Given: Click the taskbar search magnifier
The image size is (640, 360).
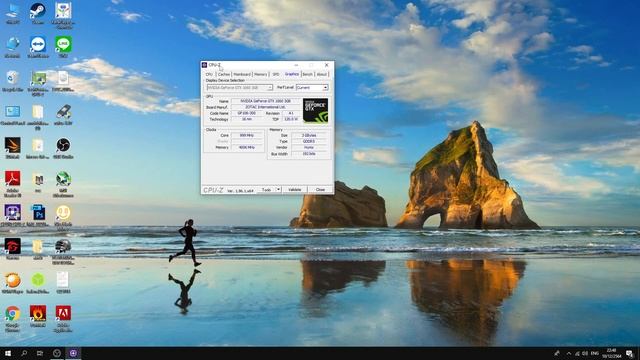Looking at the screenshot, I should pyautogui.click(x=24, y=353).
